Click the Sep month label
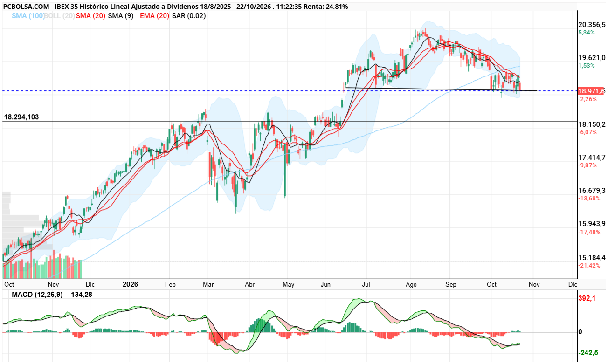This screenshot has height=364, width=608. [450, 284]
